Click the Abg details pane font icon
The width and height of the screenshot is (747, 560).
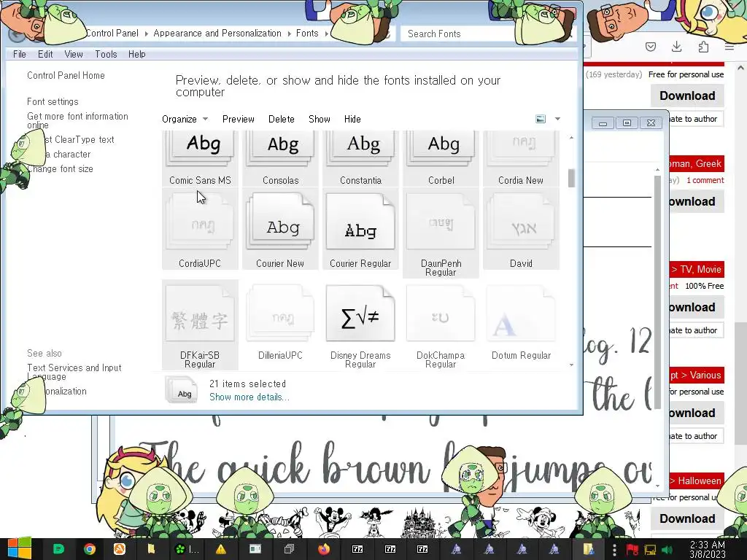182,389
